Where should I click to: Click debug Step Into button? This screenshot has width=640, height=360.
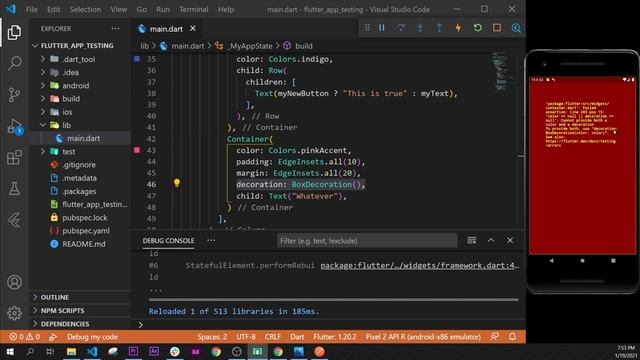420,28
